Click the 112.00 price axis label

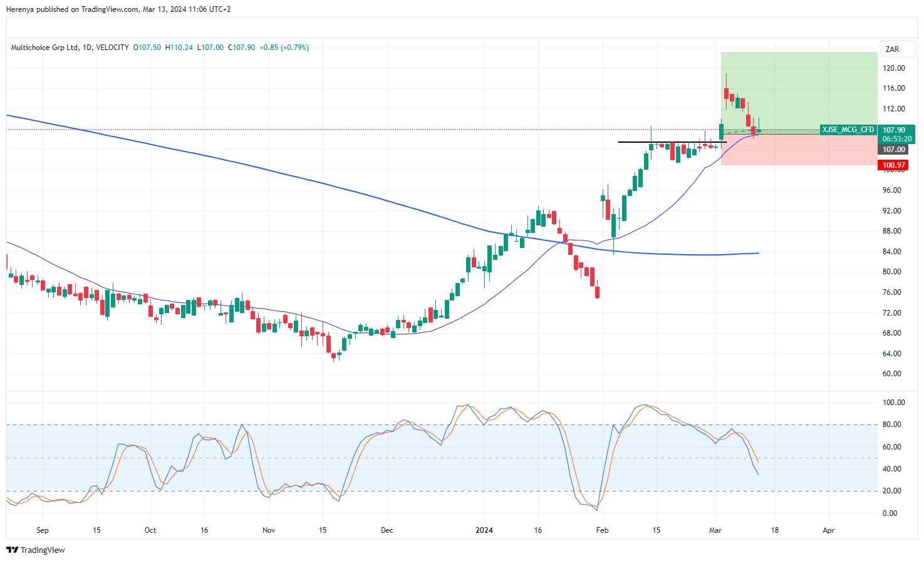pyautogui.click(x=894, y=109)
